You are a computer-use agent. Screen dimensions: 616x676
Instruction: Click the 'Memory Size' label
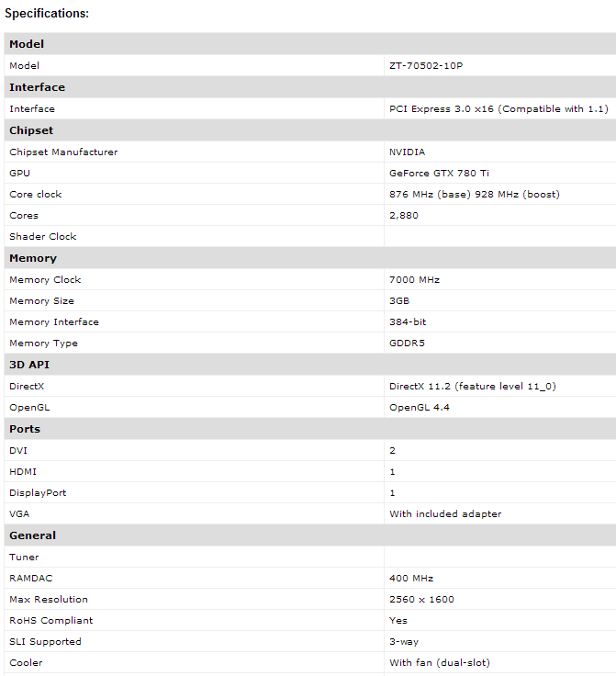coord(41,300)
